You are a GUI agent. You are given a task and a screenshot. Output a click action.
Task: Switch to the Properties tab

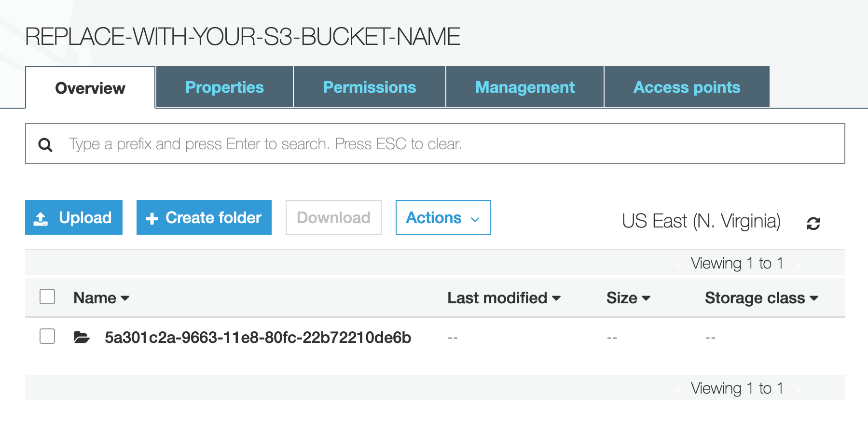pos(224,87)
